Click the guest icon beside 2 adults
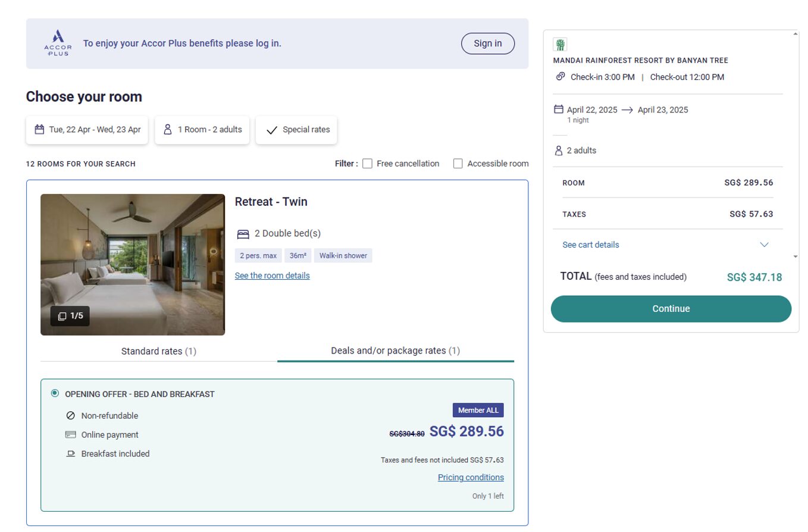808x532 pixels. tap(559, 151)
